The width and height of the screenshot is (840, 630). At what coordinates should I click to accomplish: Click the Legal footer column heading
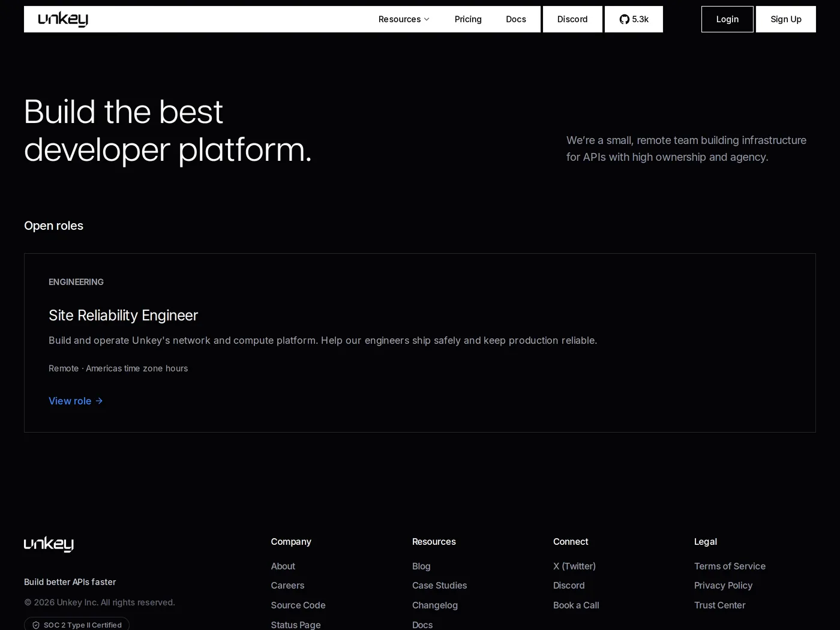point(706,541)
